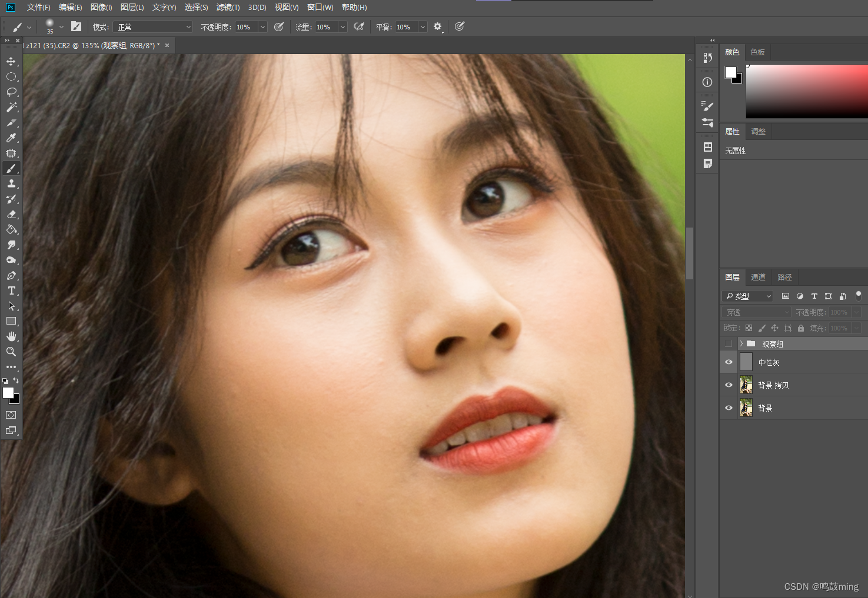Open the three-dot Edit Toolbar button
Image resolution: width=868 pixels, height=598 pixels.
click(x=11, y=366)
